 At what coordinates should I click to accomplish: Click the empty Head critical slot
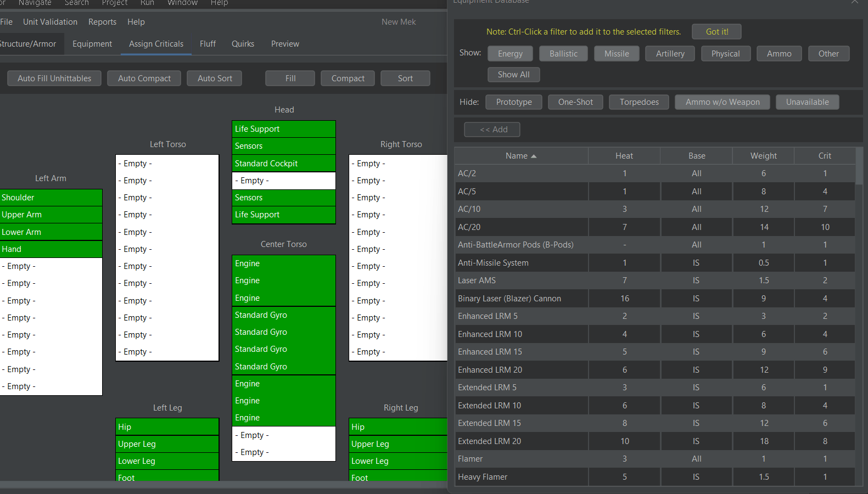[283, 181]
